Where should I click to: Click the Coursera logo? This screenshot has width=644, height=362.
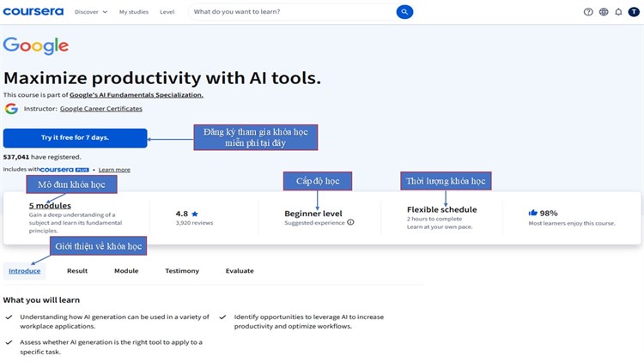click(33, 11)
